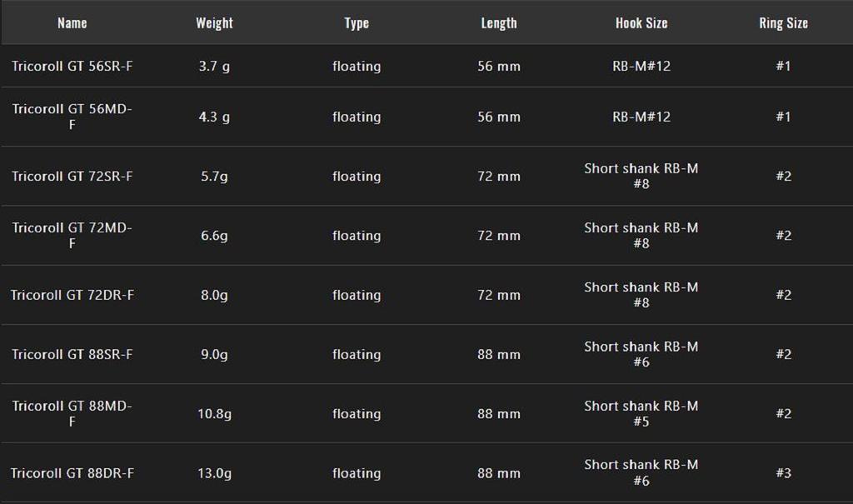Click the Tricoroll GT 72SR-F product name
Viewport: 853px width, 504px height.
pos(72,176)
